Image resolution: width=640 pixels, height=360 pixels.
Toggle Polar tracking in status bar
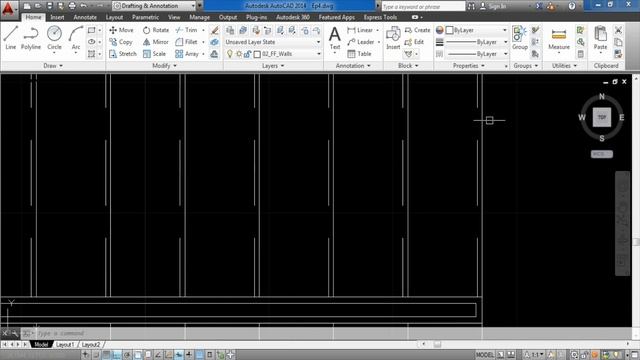(127, 355)
